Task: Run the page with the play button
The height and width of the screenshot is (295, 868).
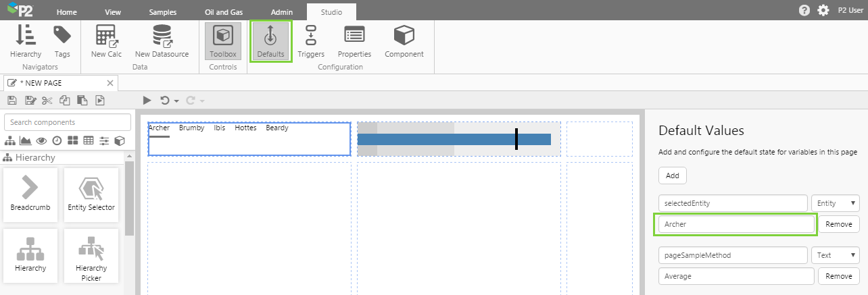Action: pyautogui.click(x=147, y=101)
